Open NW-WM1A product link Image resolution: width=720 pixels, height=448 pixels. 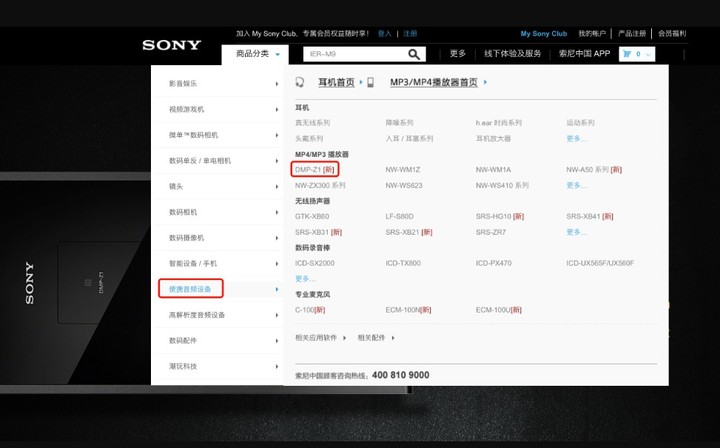tap(494, 169)
